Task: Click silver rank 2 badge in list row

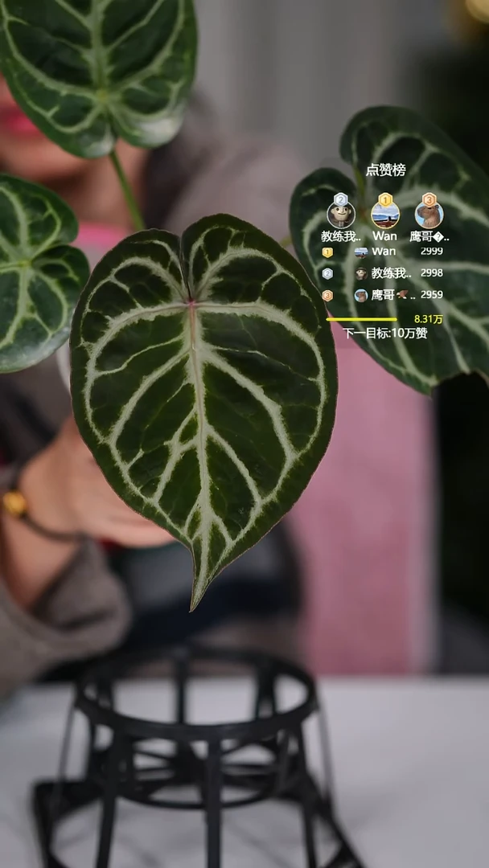Action: pos(327,273)
